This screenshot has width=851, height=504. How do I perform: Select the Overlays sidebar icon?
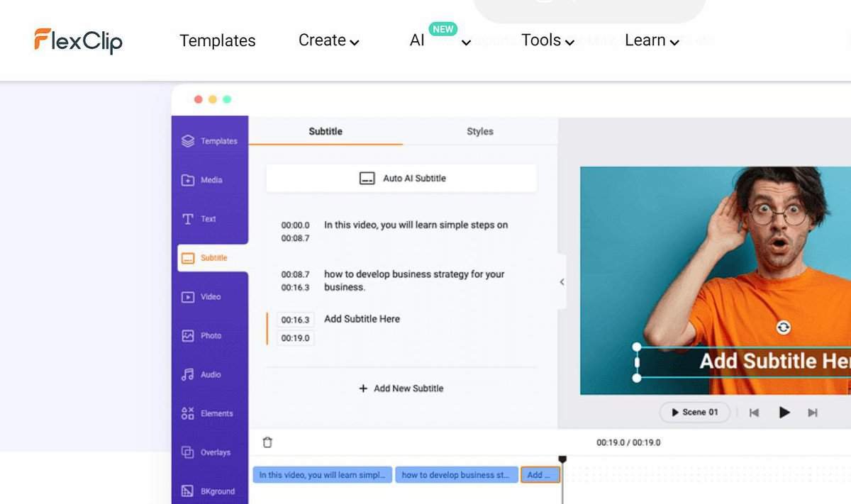tap(188, 452)
